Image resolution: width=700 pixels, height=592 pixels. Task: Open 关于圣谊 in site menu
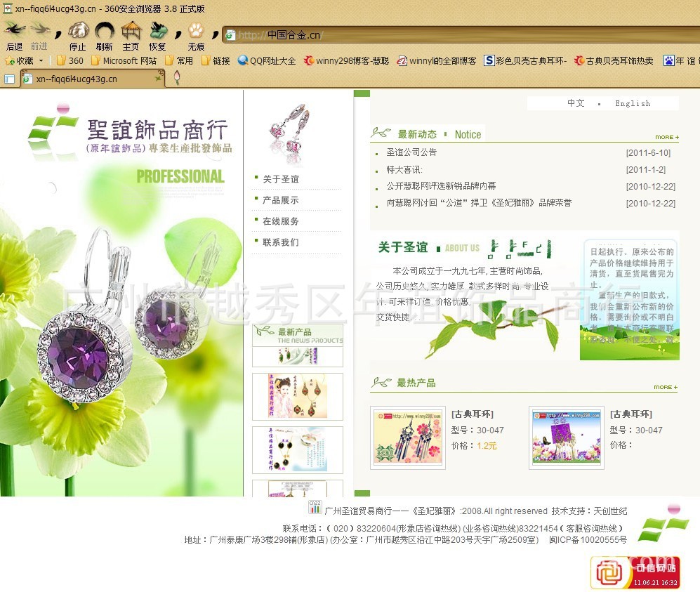280,179
